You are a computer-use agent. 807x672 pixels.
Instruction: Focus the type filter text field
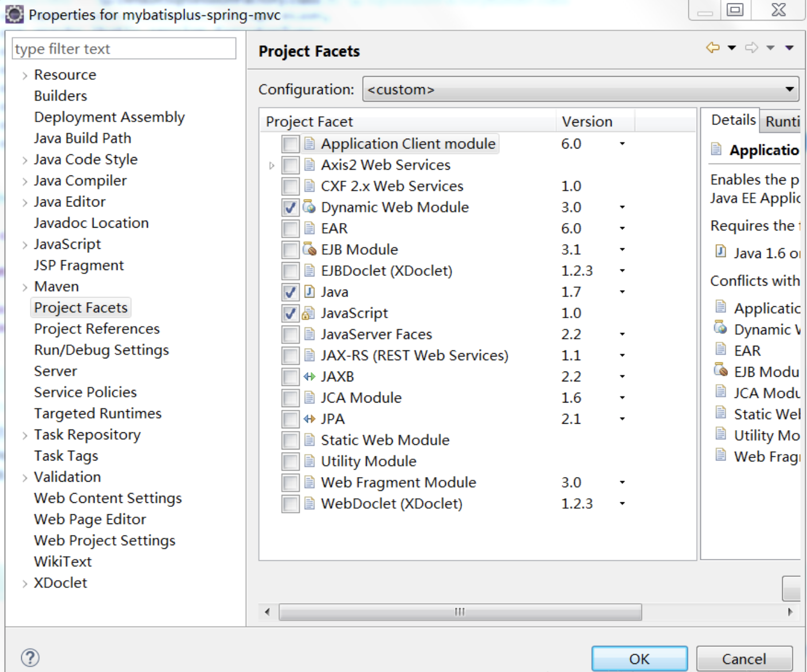click(x=124, y=49)
